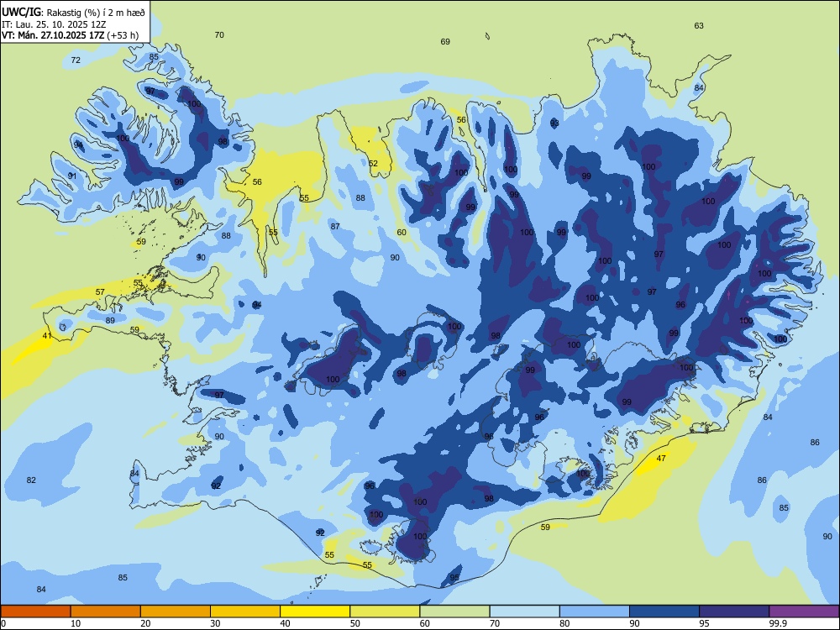
Task: Click the map value 93
Action: [554, 123]
